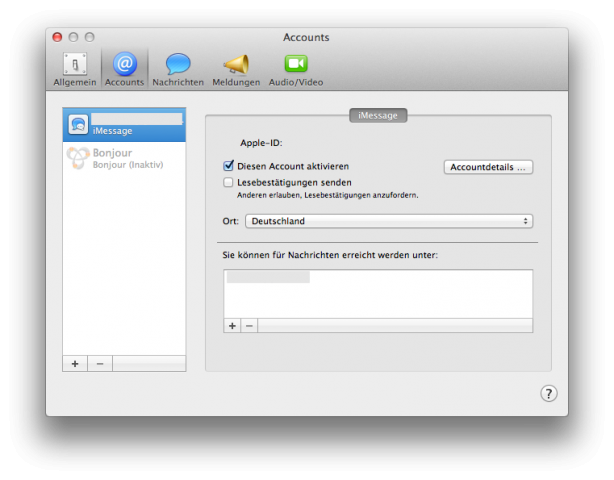Open help with the question mark button
614x480 pixels.
549,393
